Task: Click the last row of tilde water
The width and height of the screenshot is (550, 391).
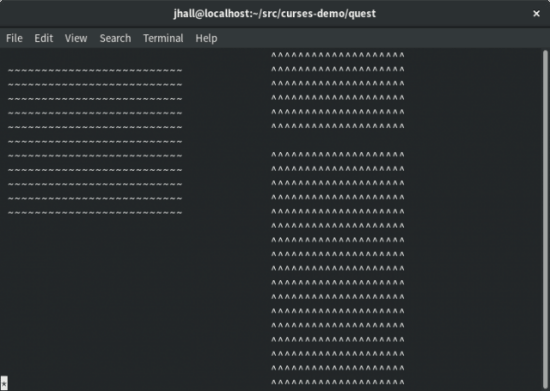Action: 95,213
